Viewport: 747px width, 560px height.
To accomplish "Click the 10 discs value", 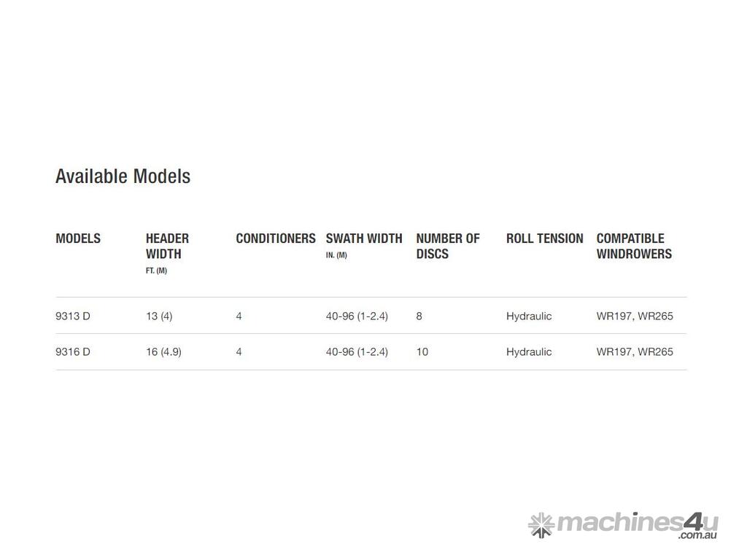I will [422, 352].
